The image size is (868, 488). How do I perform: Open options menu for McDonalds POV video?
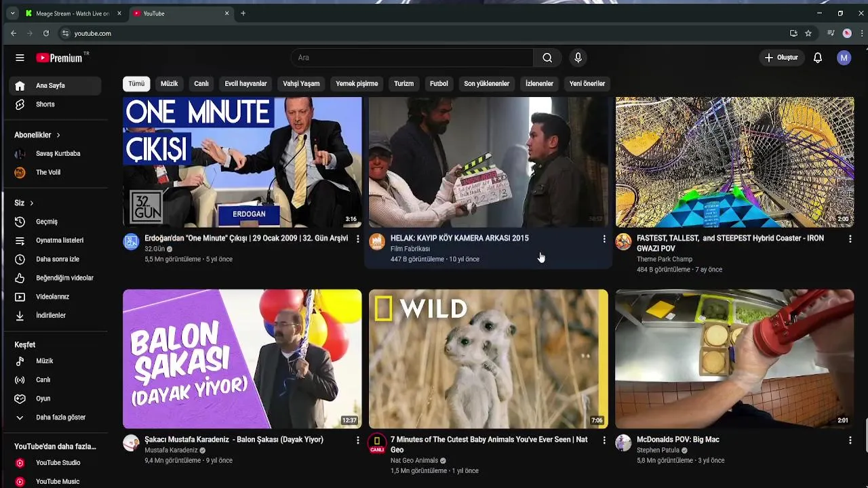[x=850, y=440]
